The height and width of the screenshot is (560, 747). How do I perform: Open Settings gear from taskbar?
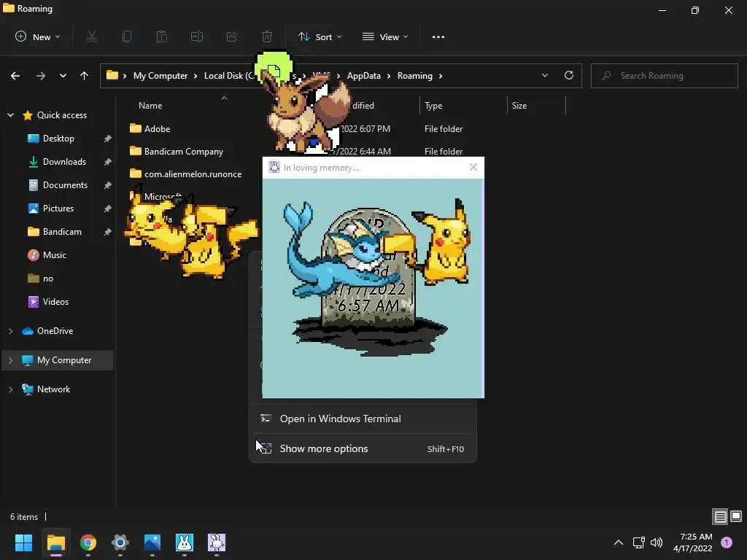(x=120, y=542)
